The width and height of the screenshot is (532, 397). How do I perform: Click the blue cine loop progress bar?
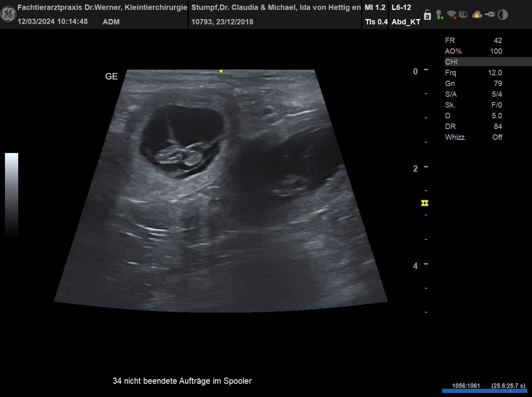tap(484, 391)
